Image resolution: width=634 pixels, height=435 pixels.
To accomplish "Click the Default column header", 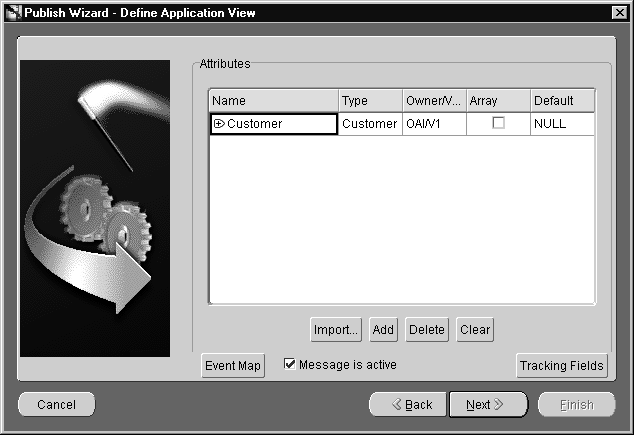I will [562, 101].
